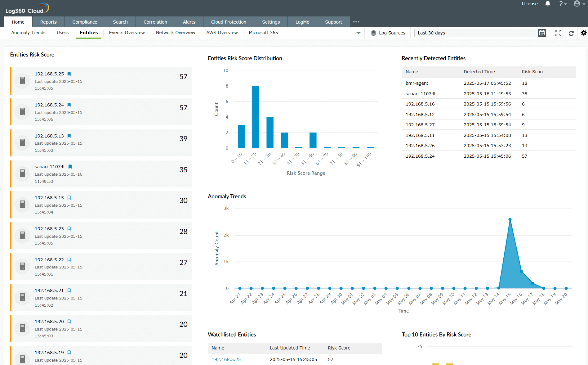Enter fullscreen with the expand icon

(x=558, y=33)
